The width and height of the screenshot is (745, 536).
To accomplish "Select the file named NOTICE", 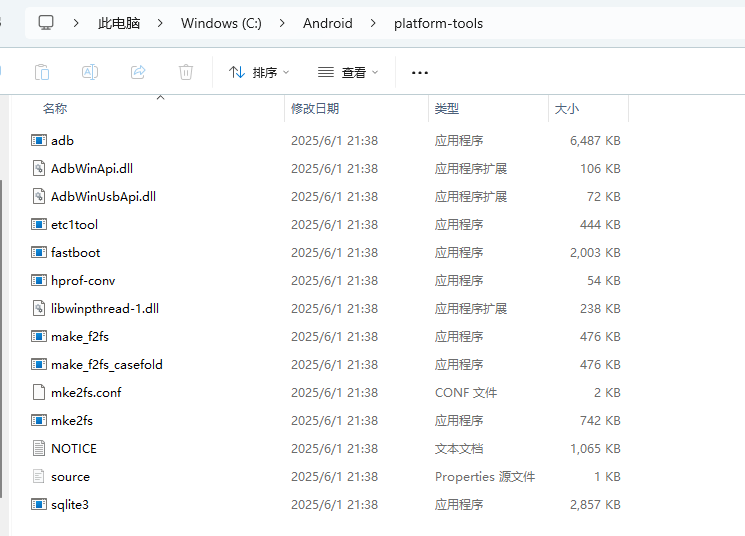I will click(x=74, y=449).
